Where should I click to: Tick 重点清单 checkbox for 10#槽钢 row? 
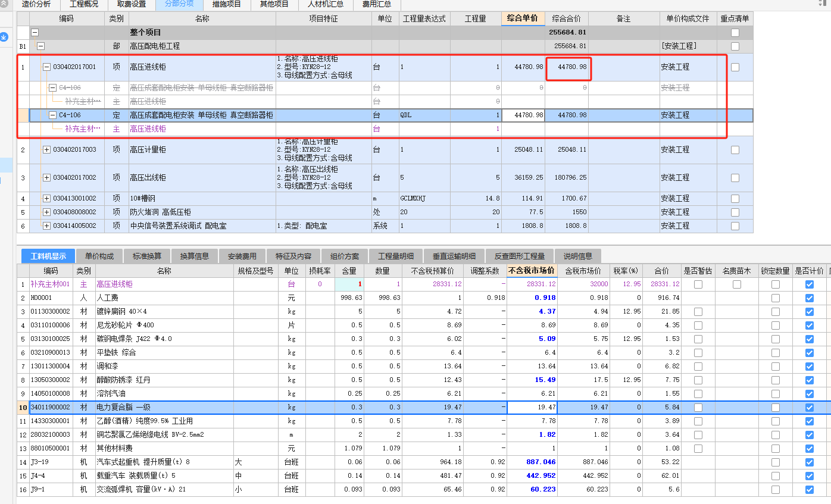coord(735,198)
